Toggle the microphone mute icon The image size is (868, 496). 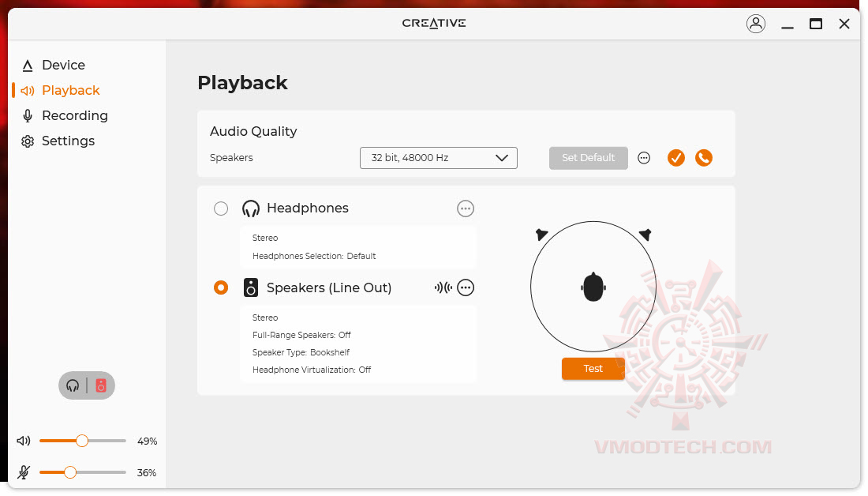click(x=23, y=473)
